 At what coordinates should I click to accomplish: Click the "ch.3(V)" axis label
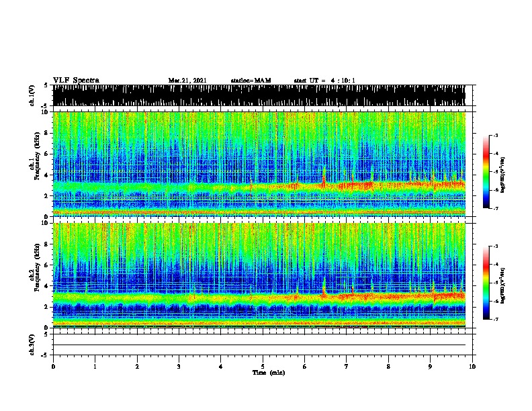32,345
